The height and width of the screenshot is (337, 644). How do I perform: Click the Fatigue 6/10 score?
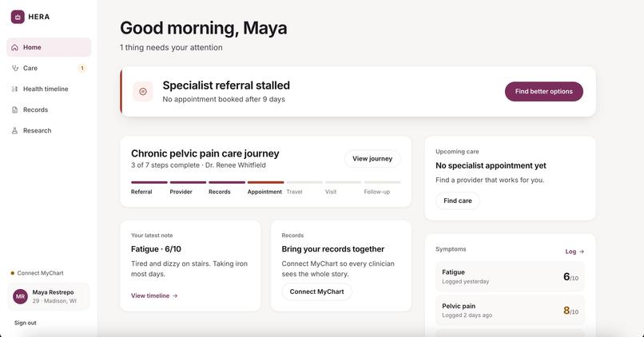pos(571,277)
